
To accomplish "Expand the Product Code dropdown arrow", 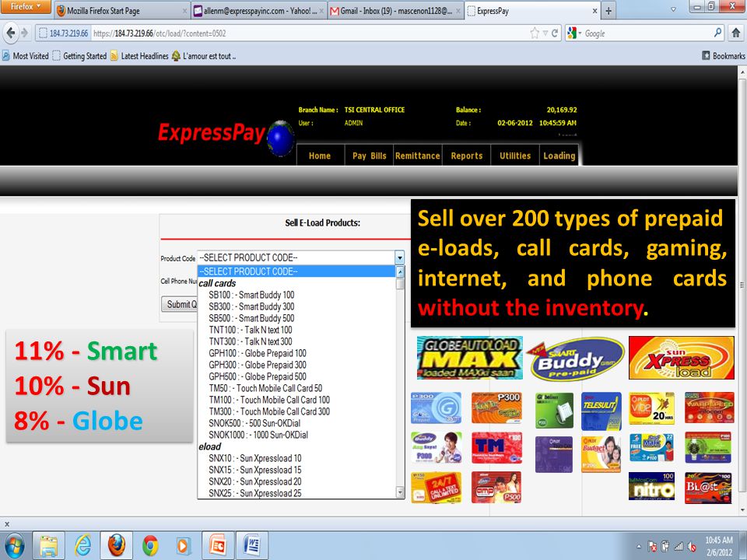I will click(399, 257).
